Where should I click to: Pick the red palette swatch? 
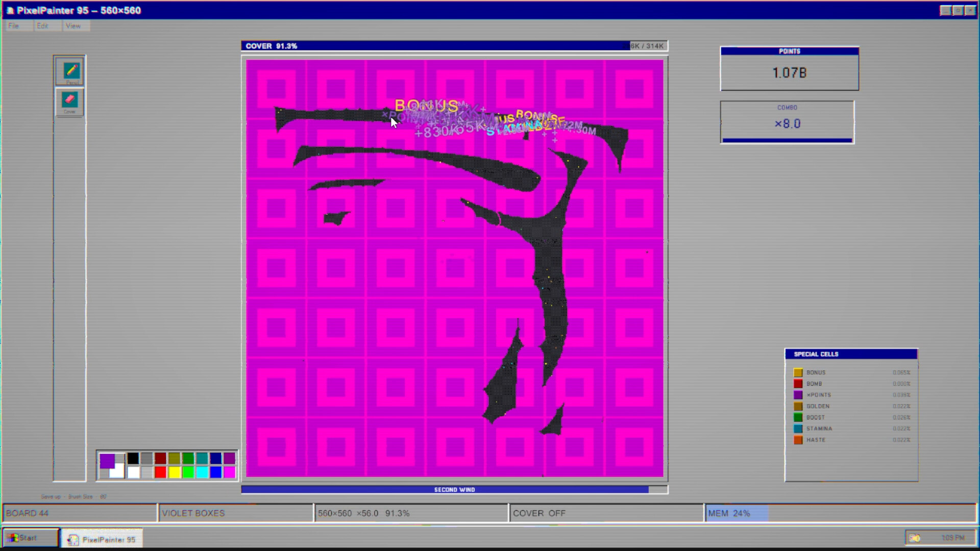pyautogui.click(x=161, y=472)
